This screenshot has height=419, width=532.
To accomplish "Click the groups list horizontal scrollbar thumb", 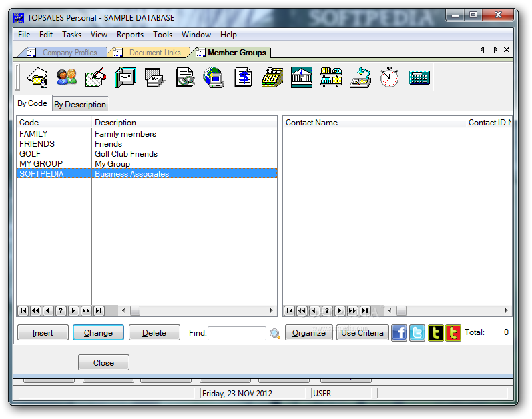I will coord(135,310).
